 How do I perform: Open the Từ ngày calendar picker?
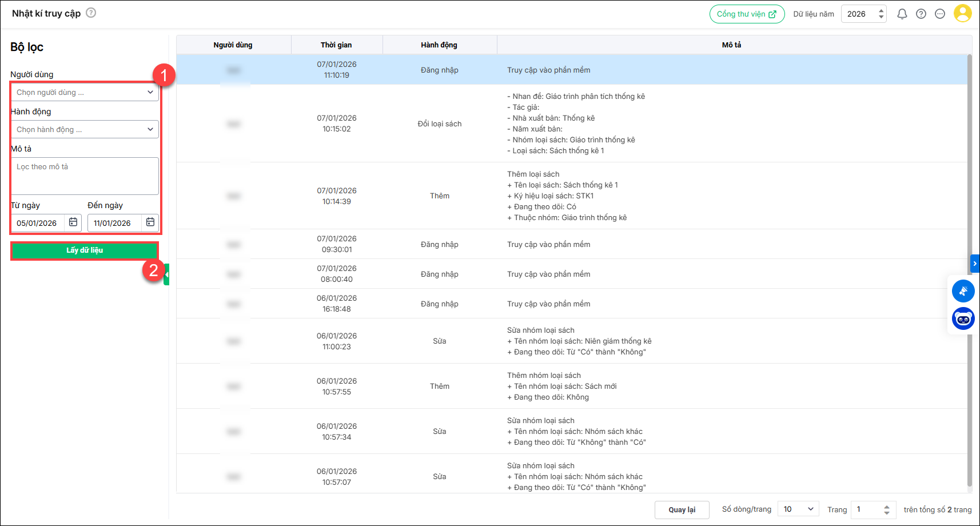point(73,222)
